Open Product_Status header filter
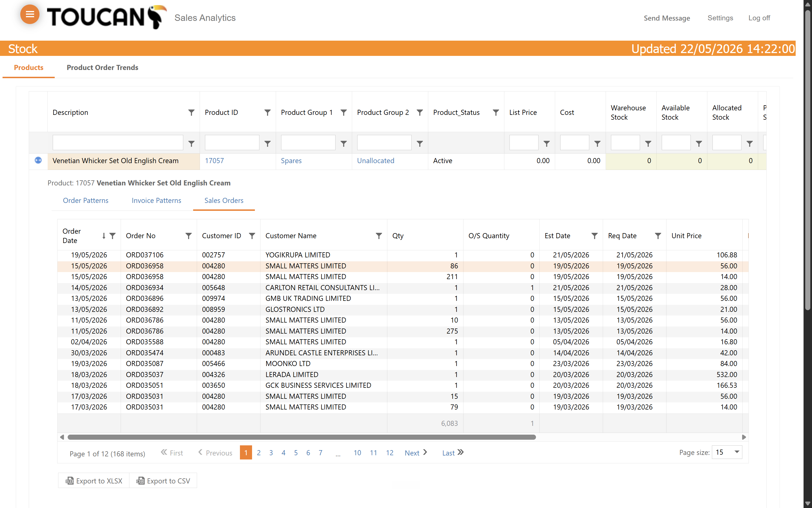This screenshot has height=508, width=812. coord(496,113)
